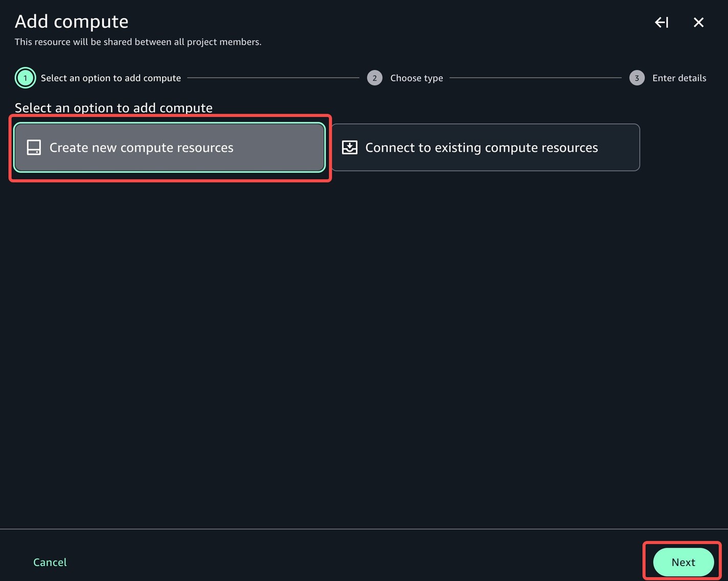Click the step 1 circle indicator
Screen dimensions: 728x581
point(25,78)
